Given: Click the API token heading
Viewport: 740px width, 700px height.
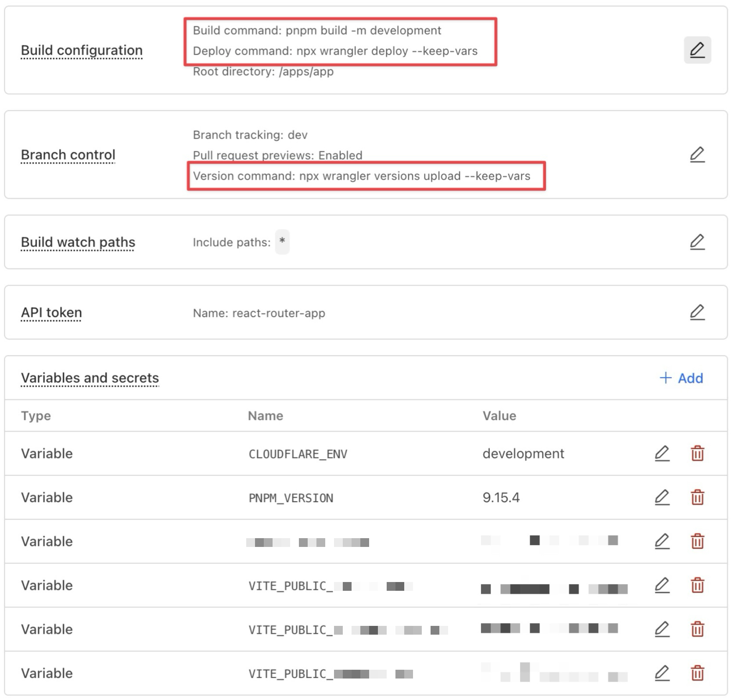Looking at the screenshot, I should tap(51, 313).
